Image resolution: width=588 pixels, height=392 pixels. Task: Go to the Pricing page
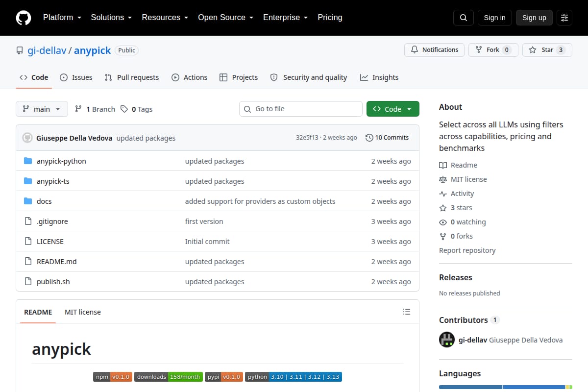330,18
